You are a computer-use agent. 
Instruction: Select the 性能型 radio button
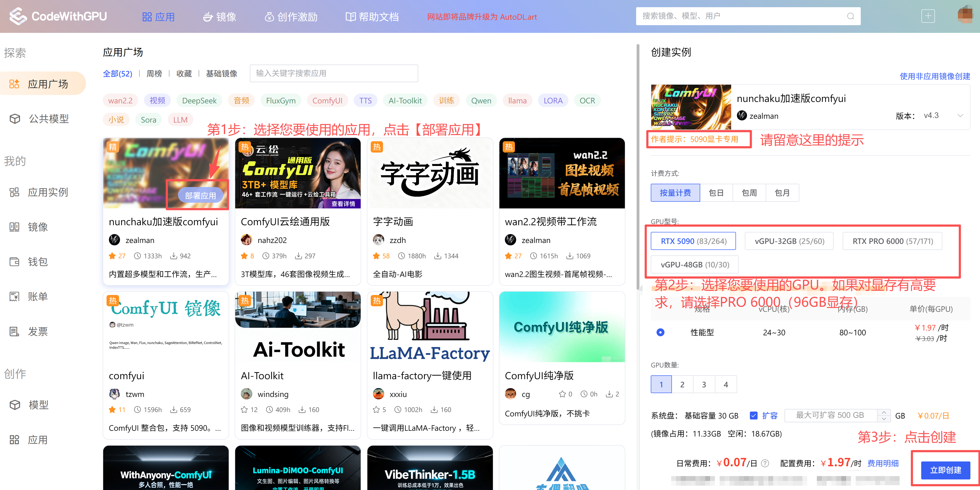pyautogui.click(x=660, y=332)
